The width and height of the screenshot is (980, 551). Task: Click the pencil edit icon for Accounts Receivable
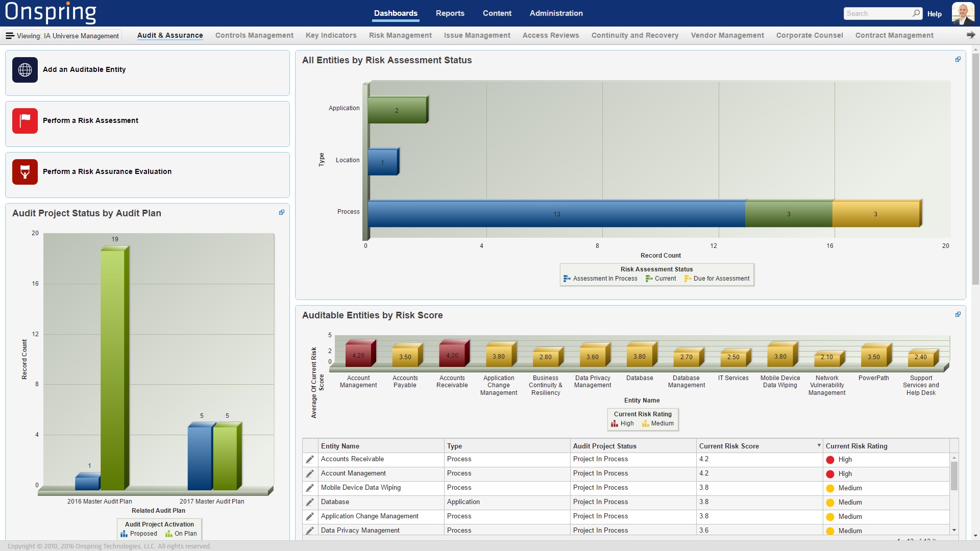pos(310,459)
